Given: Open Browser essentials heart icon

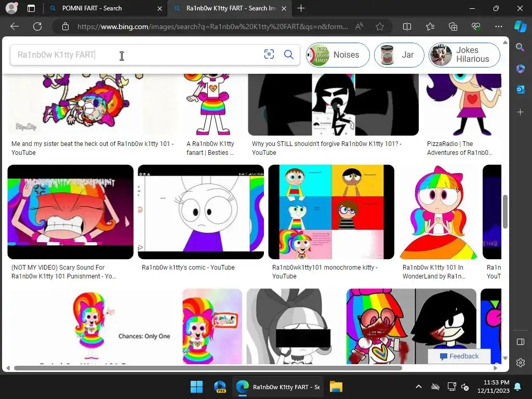Looking at the screenshot, I should (476, 26).
